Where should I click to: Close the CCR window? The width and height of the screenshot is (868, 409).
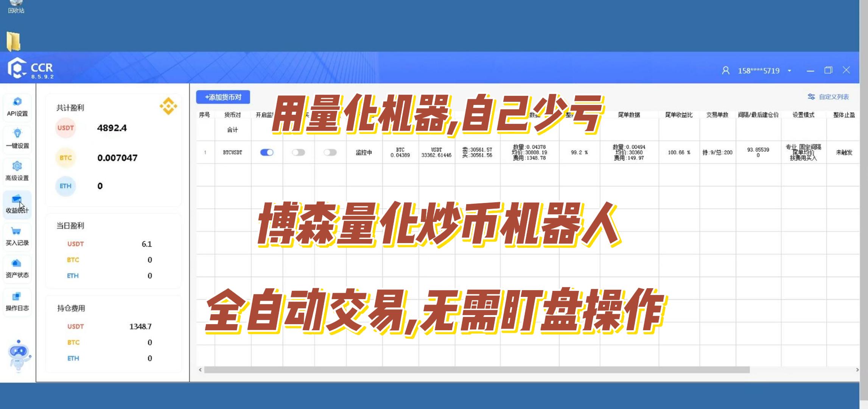[x=846, y=70]
